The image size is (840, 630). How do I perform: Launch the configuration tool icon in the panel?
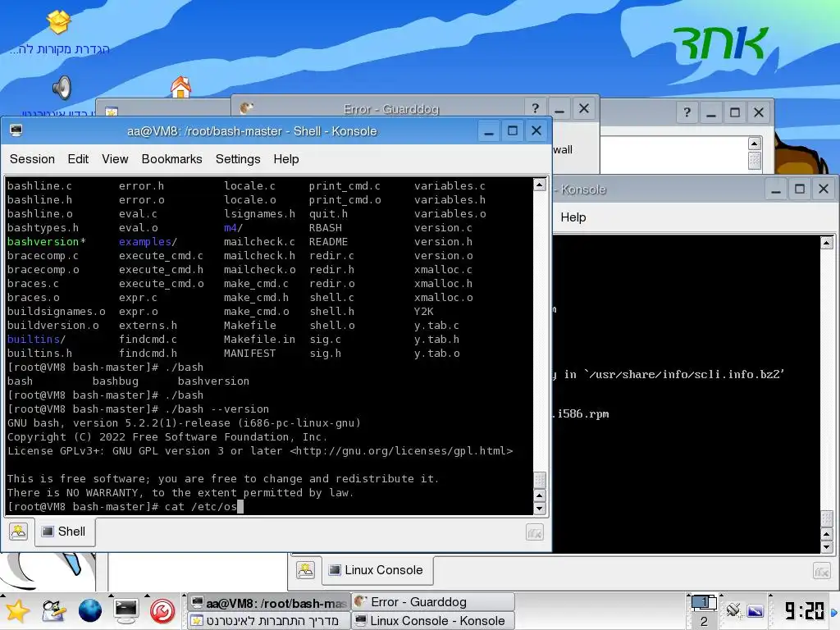[x=53, y=611]
